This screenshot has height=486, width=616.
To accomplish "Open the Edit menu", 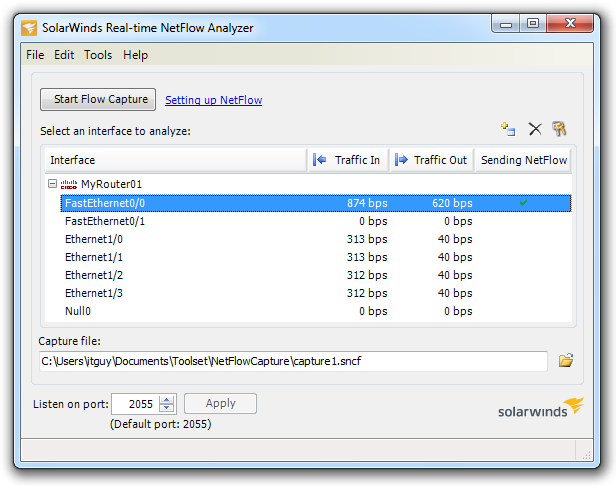I will click(64, 55).
